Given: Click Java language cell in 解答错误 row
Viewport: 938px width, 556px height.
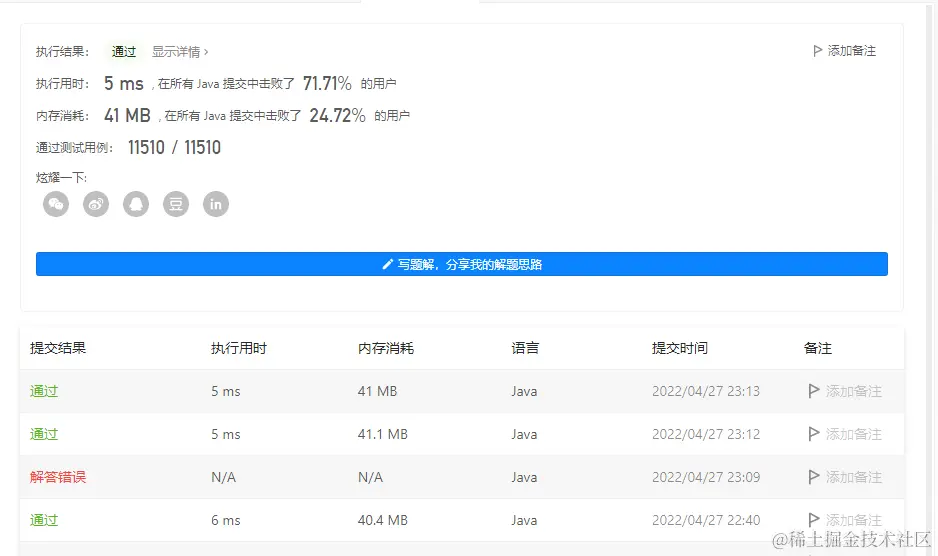Looking at the screenshot, I should (x=524, y=477).
